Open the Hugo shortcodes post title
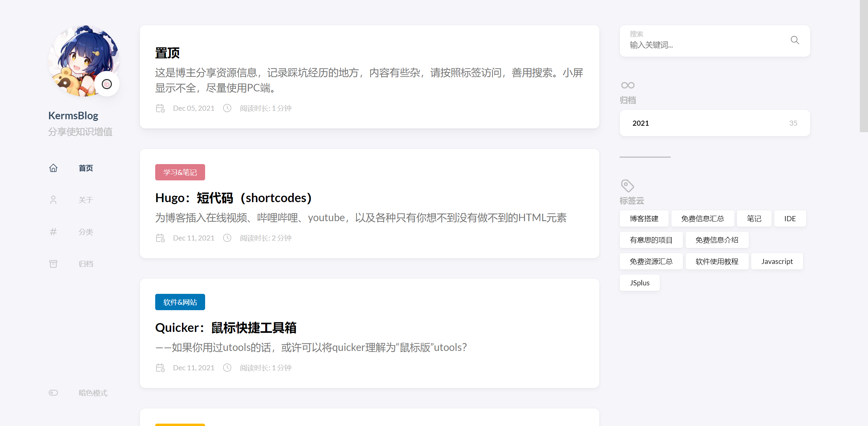 coord(233,198)
